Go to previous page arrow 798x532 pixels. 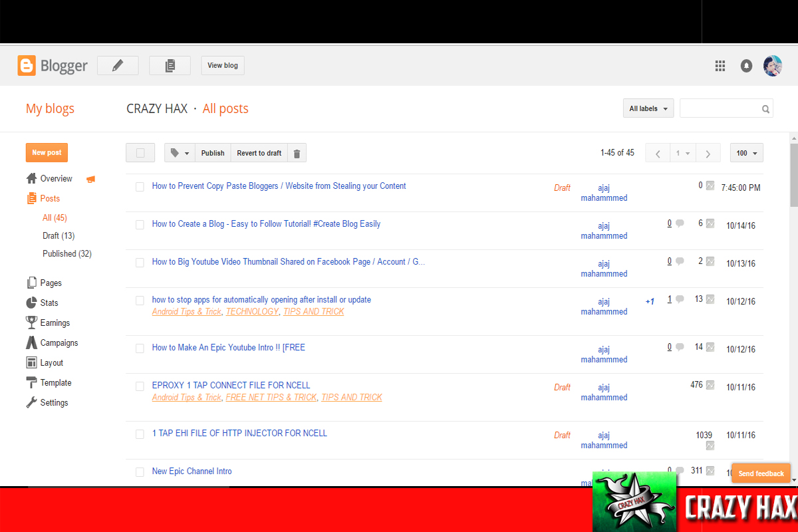point(658,153)
